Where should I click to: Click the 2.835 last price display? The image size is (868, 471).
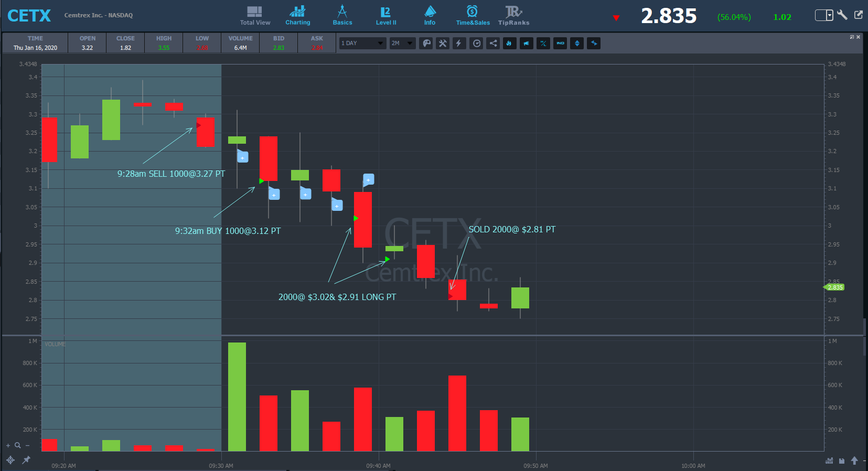coord(669,16)
